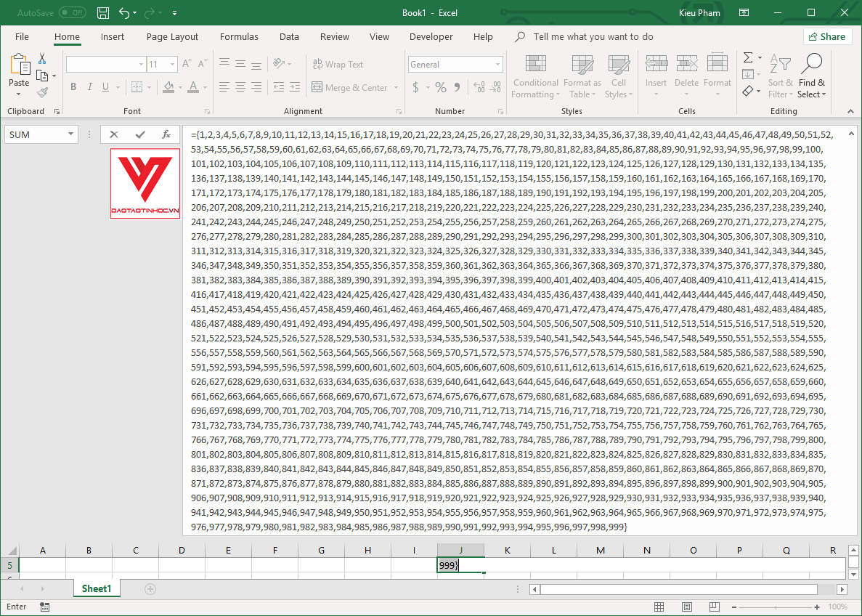Click the Cancel X in formula bar
Screen dimensions: 862x616
(x=114, y=134)
